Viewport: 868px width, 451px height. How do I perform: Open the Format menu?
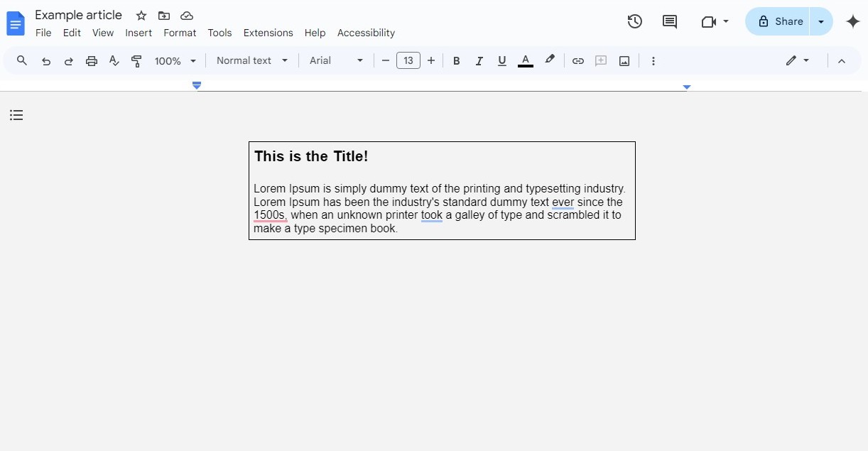coord(180,33)
